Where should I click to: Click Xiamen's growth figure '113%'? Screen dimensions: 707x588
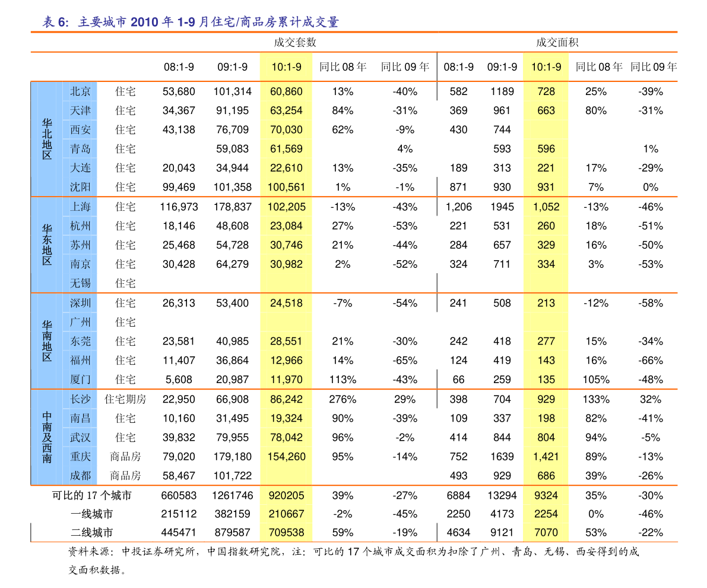[x=343, y=380]
